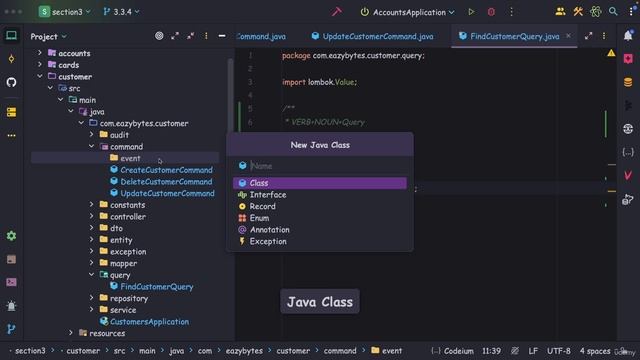Open the Services gear icon in left sidebar
The image size is (640, 360).
(x=11, y=236)
